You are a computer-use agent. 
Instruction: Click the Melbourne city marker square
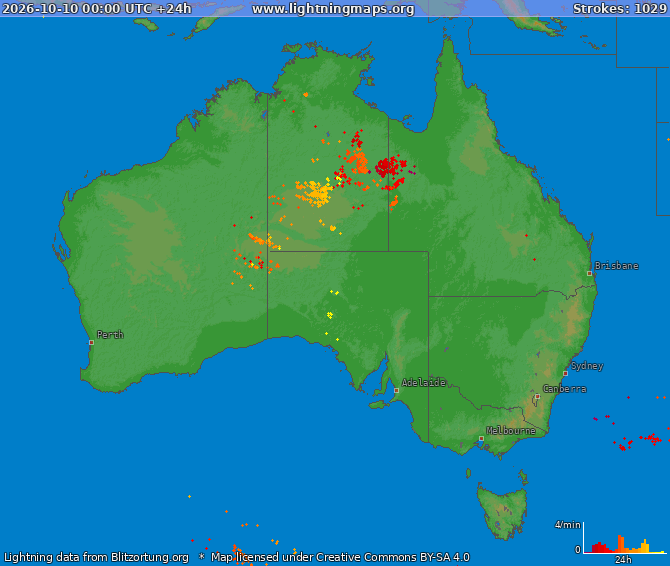pos(481,438)
